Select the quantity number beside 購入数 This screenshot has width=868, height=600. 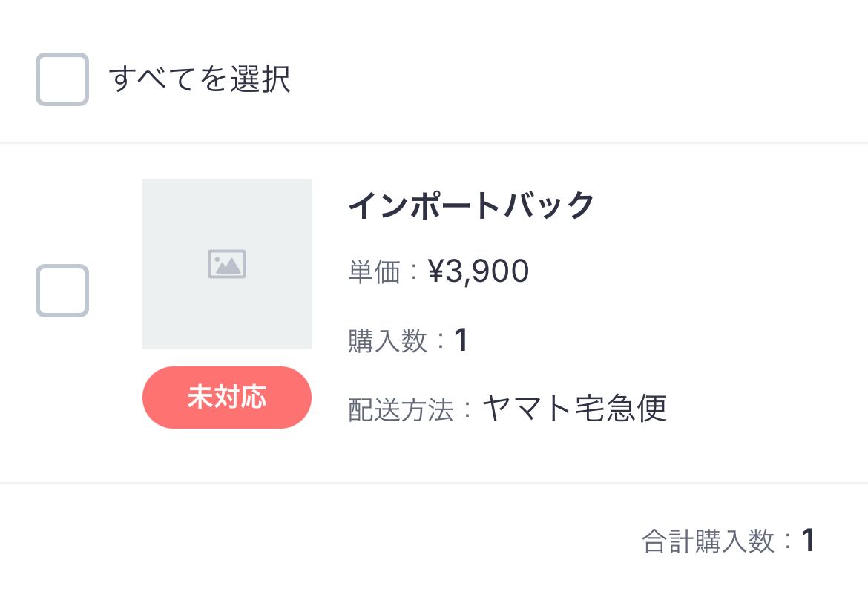click(x=461, y=341)
